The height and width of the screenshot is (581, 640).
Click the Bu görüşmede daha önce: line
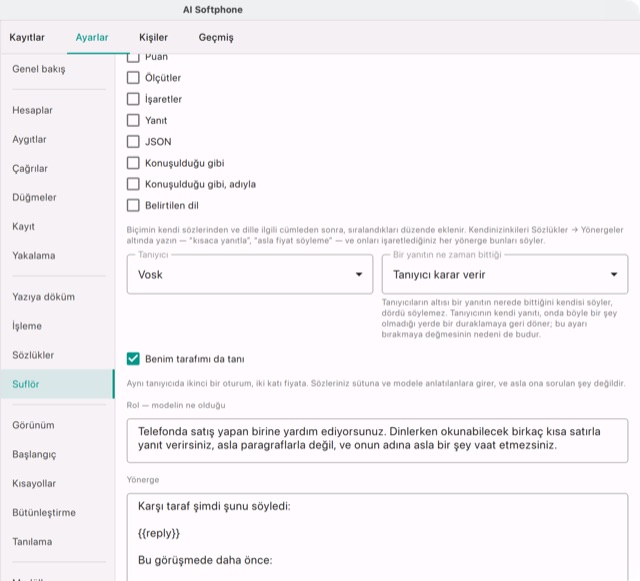point(205,560)
